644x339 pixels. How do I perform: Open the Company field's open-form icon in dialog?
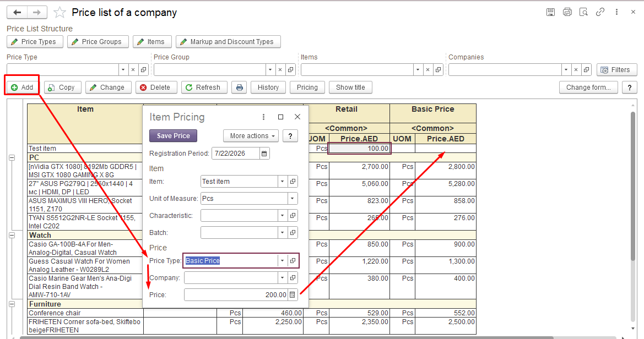coord(293,278)
